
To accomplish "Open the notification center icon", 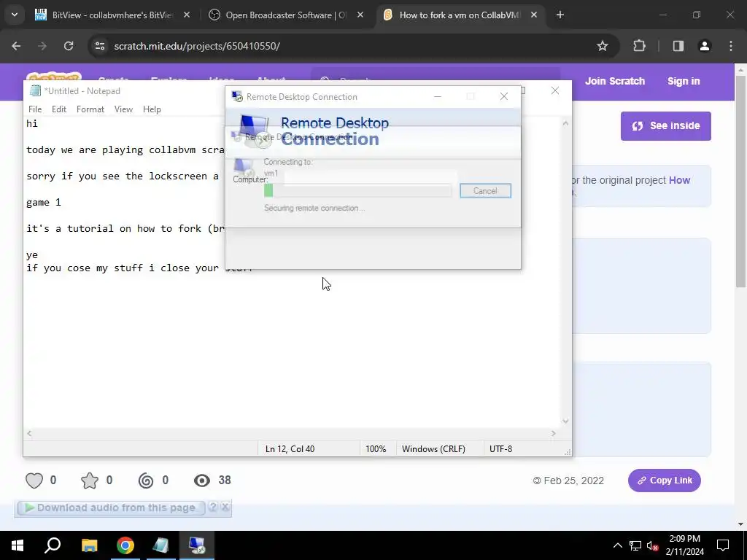I will pos(723,545).
